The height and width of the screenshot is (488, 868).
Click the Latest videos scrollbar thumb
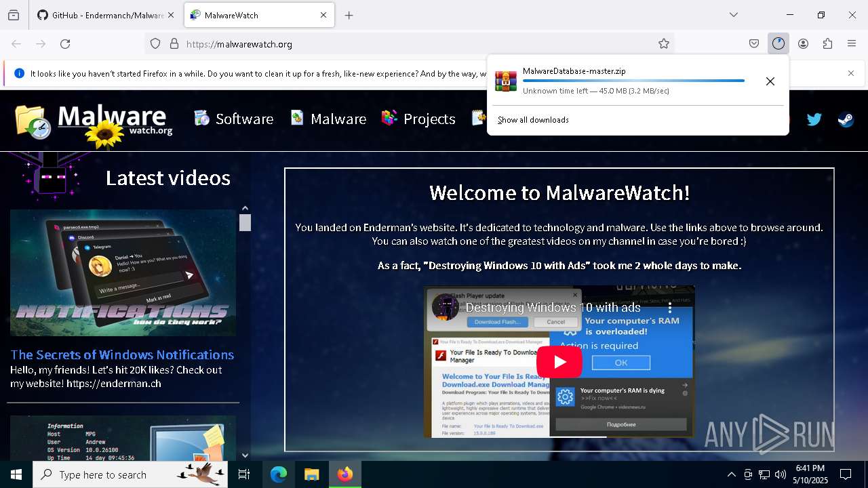coord(245,222)
